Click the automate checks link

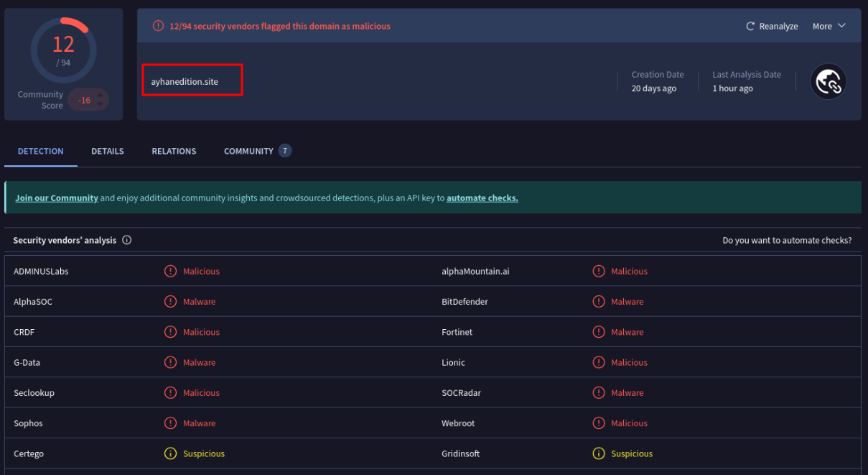coord(482,198)
